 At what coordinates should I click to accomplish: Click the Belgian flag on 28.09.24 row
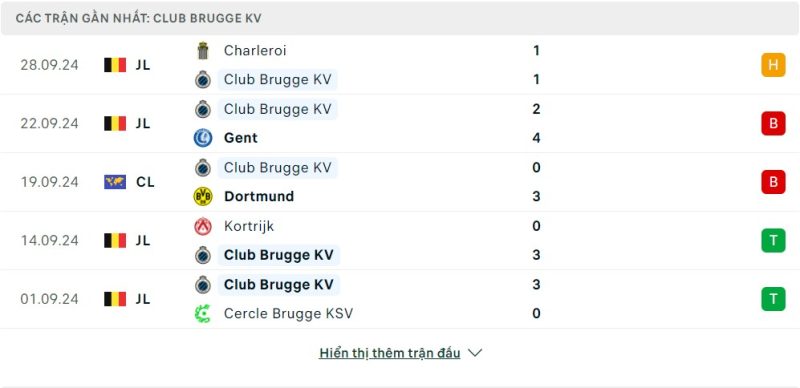[115, 65]
